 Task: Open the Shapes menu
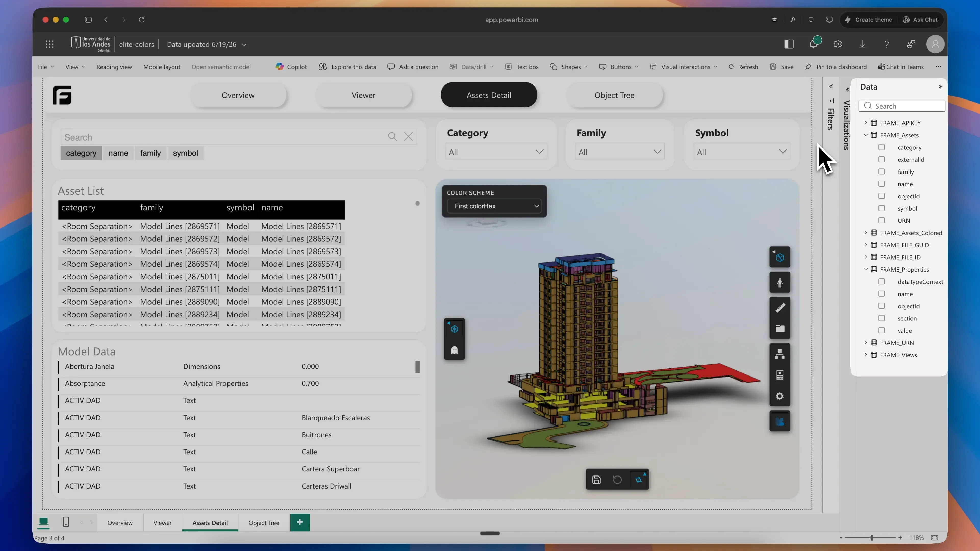569,67
